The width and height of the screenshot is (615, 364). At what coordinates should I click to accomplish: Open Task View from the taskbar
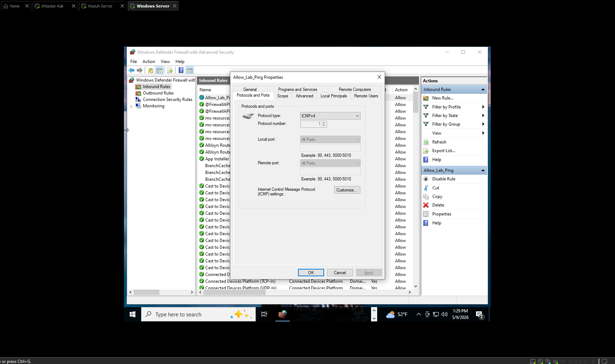(x=264, y=314)
